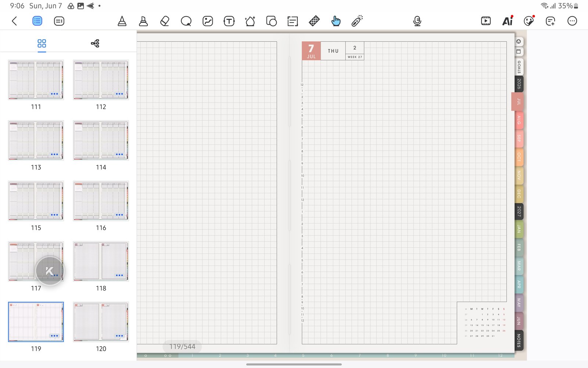The width and height of the screenshot is (588, 368).
Task: Open page 113 thumbnail
Action: pyautogui.click(x=36, y=140)
